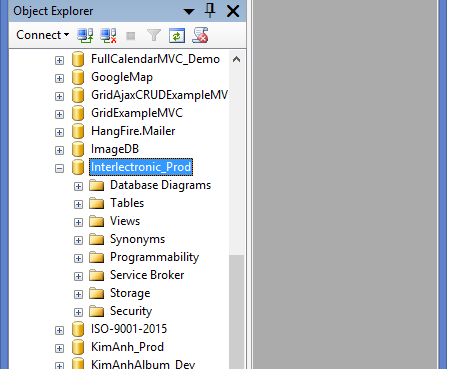Click the Storage folder icon
449x369 pixels.
point(97,293)
